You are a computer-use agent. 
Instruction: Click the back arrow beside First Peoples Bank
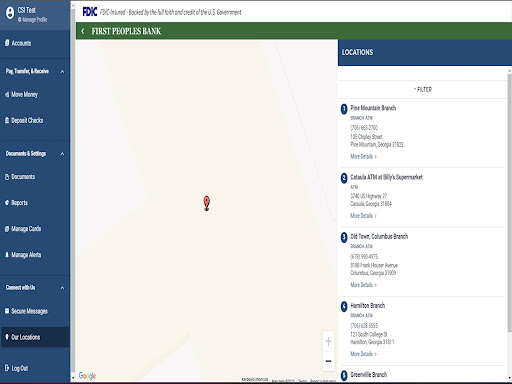pyautogui.click(x=83, y=31)
